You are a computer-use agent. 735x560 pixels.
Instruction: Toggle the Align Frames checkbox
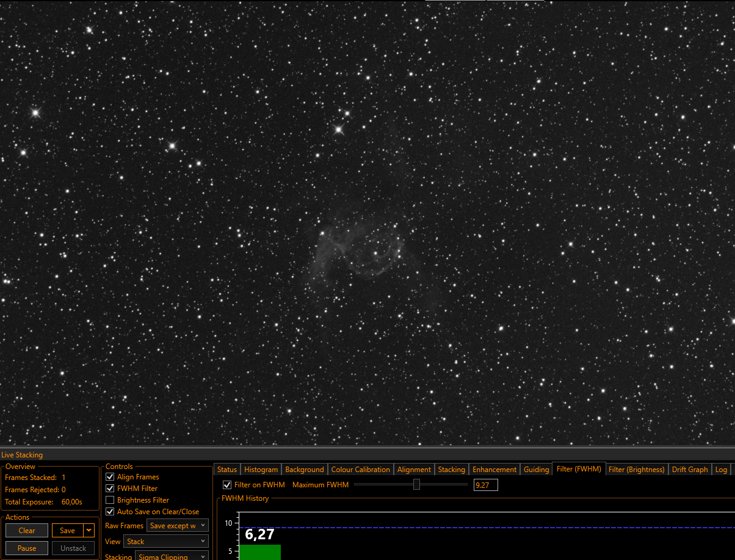coord(110,477)
